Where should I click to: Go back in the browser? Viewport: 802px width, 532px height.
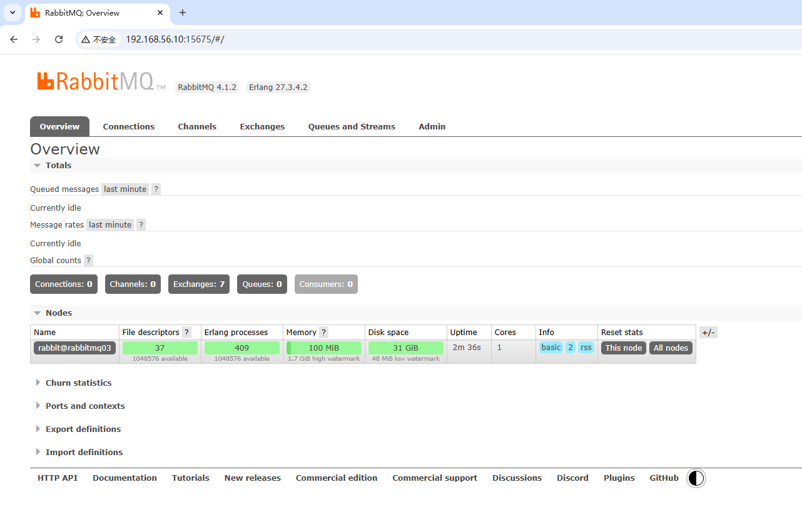[x=14, y=39]
